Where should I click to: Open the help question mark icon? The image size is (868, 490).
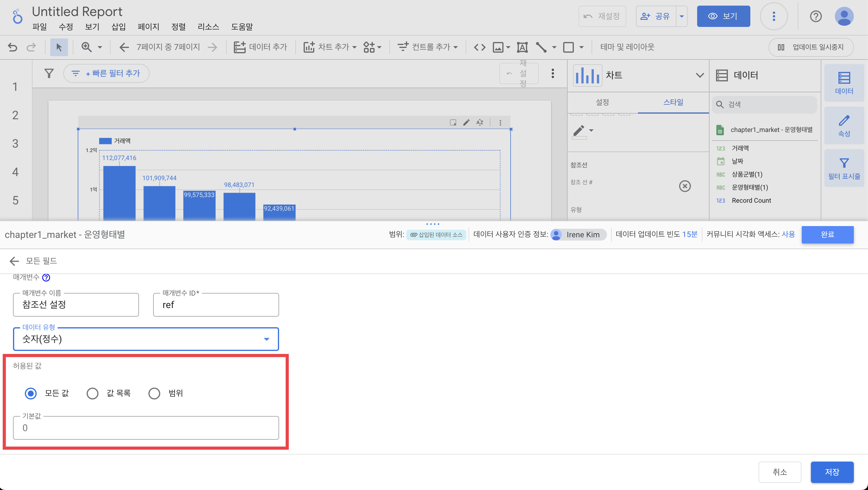[x=815, y=16]
